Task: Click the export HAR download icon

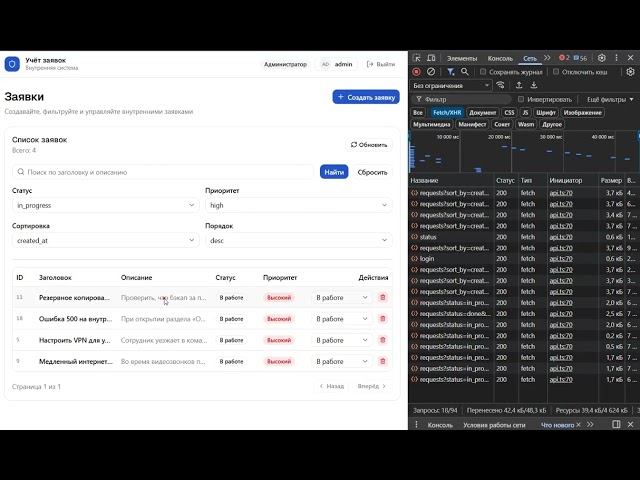Action: tap(533, 85)
